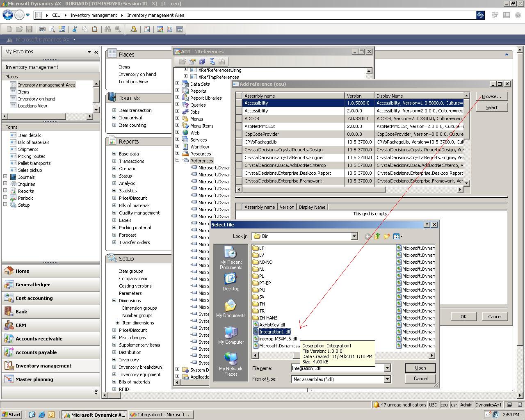This screenshot has height=420, width=525.
Task: Click the Windows Start button
Action: pos(11,415)
